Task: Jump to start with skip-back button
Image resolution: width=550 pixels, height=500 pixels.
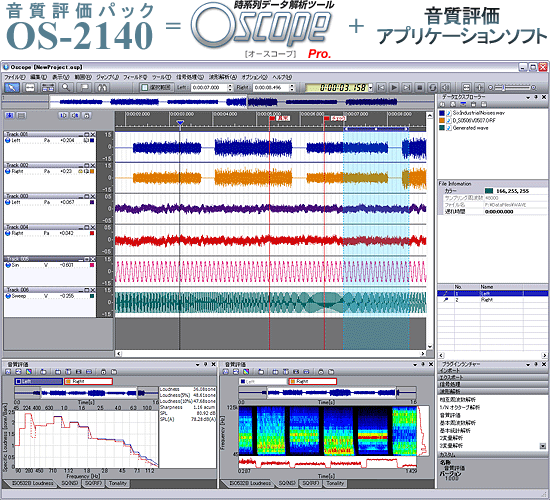Action: tap(381, 87)
